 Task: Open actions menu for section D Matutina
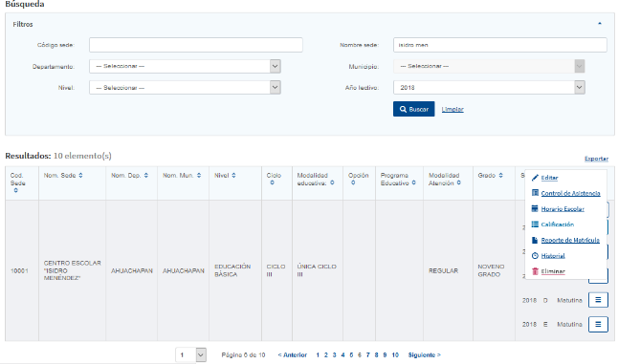pyautogui.click(x=598, y=300)
